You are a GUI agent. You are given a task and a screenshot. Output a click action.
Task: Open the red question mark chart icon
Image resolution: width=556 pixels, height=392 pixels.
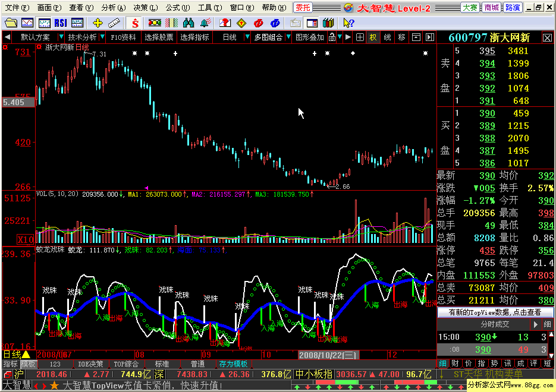tap(225, 23)
